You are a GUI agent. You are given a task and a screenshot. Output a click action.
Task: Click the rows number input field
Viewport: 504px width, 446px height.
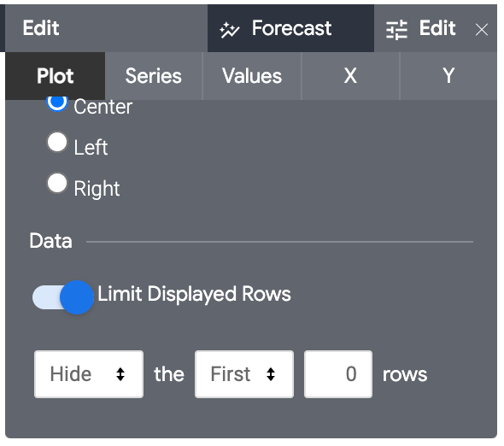click(338, 374)
